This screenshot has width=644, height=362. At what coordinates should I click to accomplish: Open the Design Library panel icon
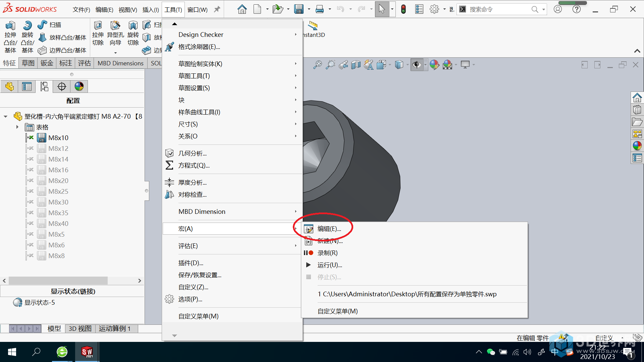pyautogui.click(x=637, y=110)
